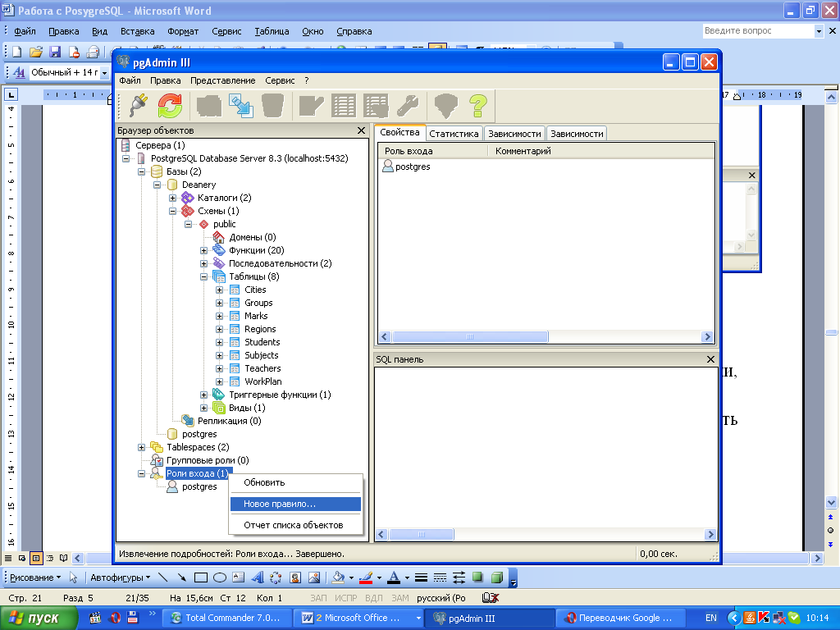840x630 pixels.
Task: Open the Автофигуры dropdown menu
Action: coord(120,577)
